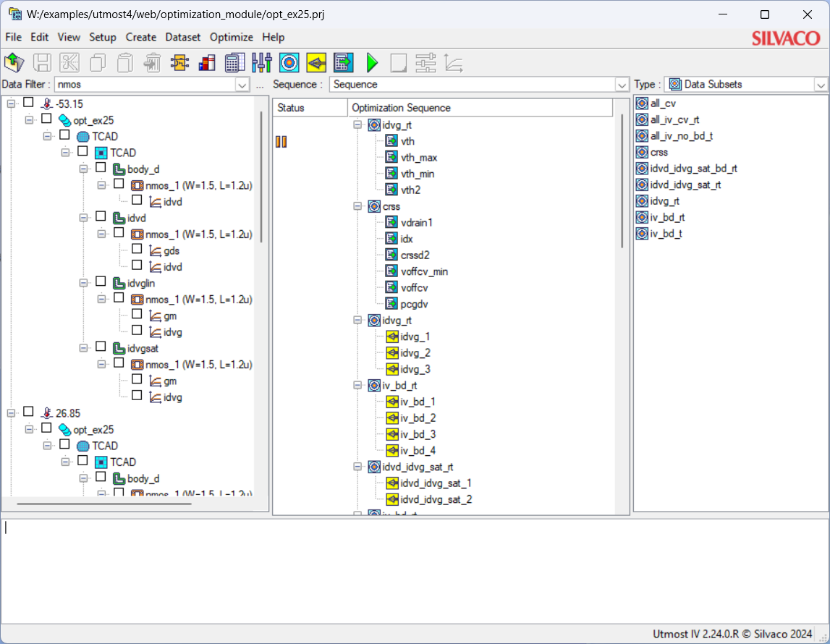Tick the idvd group checkbox
Viewport: 830px width, 644px height.
(x=101, y=216)
